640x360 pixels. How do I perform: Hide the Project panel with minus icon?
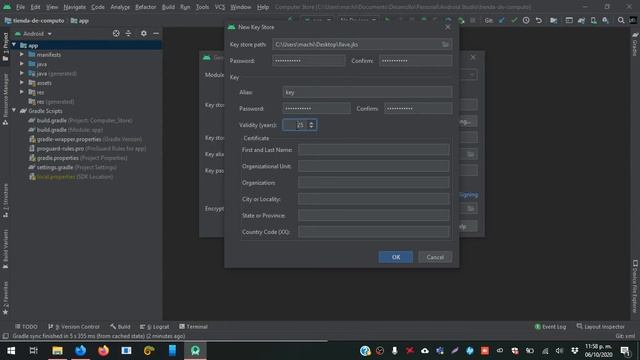pyautogui.click(x=156, y=33)
